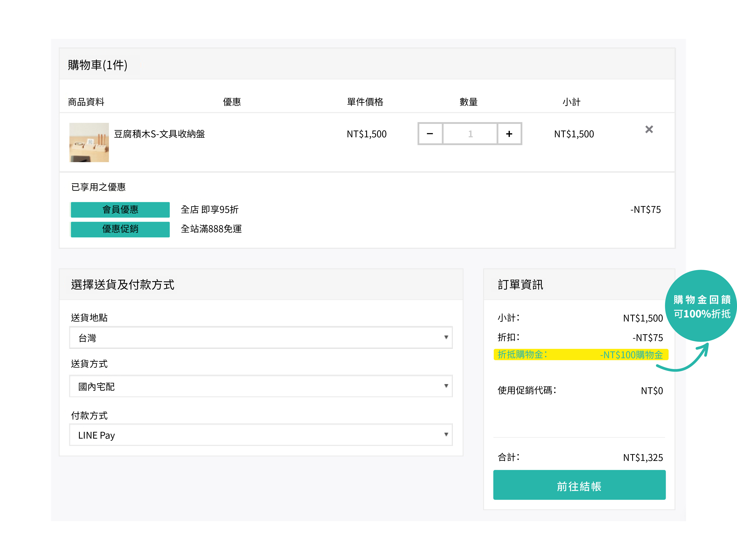Click the 全站滿888免運 promotion text

point(211,229)
